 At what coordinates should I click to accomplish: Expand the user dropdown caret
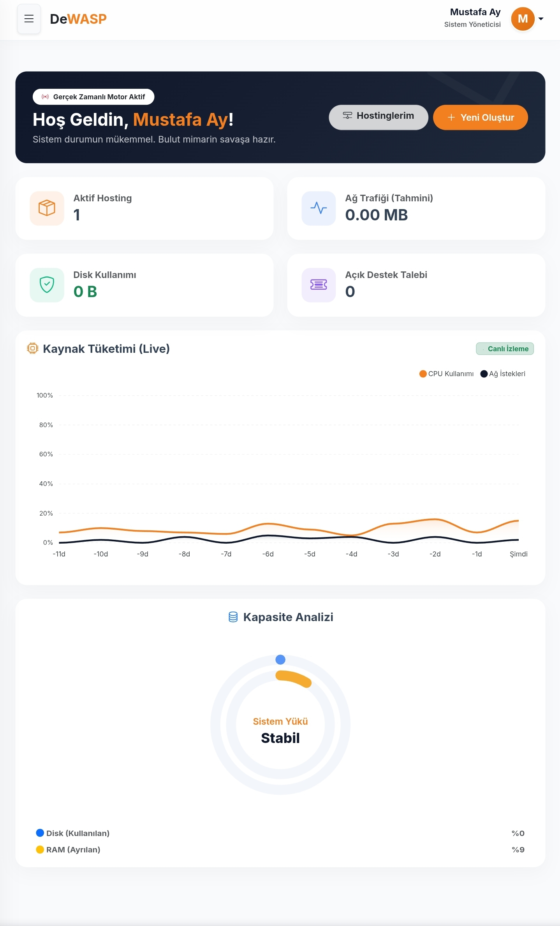click(541, 19)
